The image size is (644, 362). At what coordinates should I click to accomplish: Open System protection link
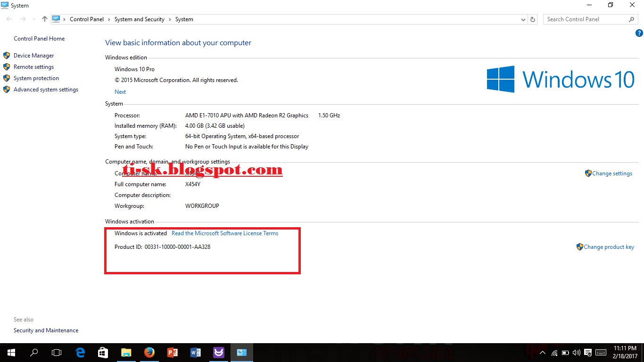pos(36,78)
